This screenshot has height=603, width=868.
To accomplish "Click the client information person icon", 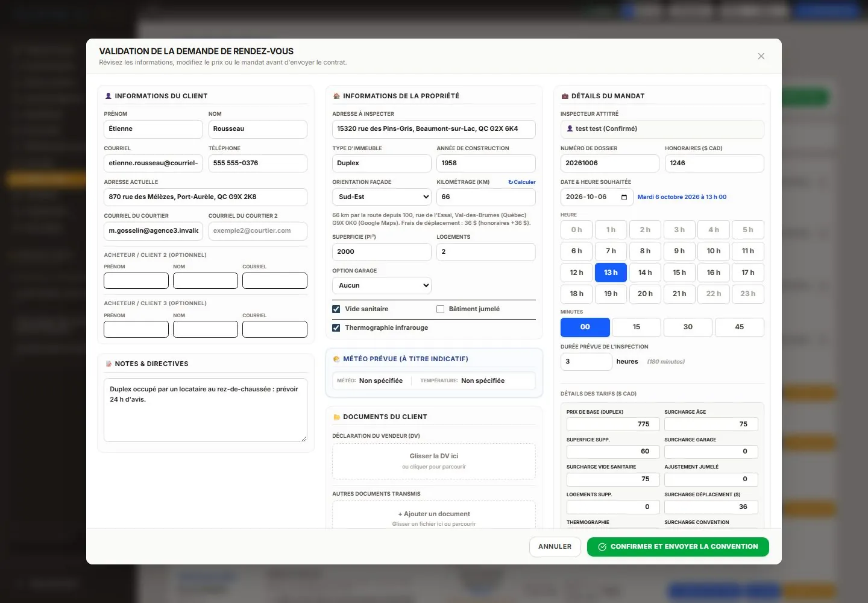I will point(108,96).
